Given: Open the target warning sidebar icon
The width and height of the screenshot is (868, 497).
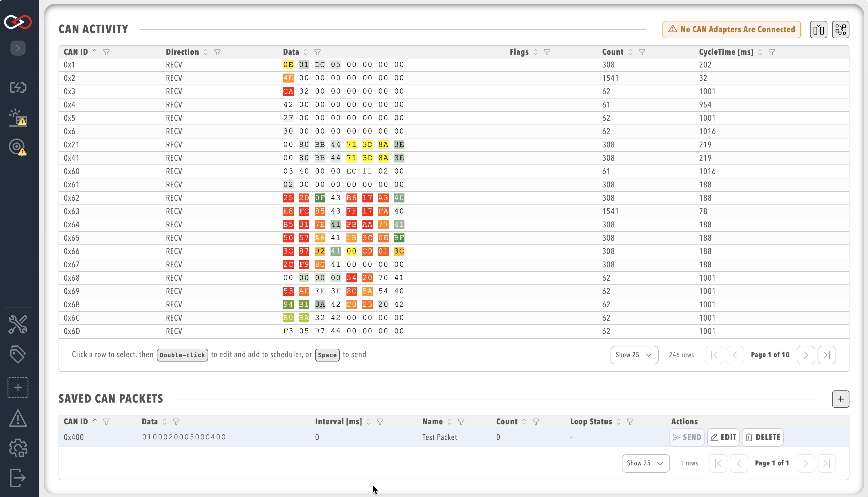Looking at the screenshot, I should [x=18, y=147].
